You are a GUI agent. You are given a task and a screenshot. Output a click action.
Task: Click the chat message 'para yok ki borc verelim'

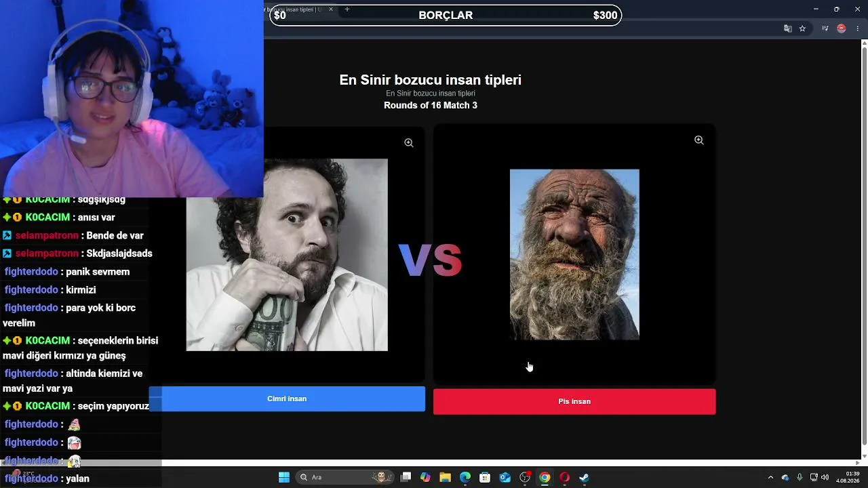point(69,315)
